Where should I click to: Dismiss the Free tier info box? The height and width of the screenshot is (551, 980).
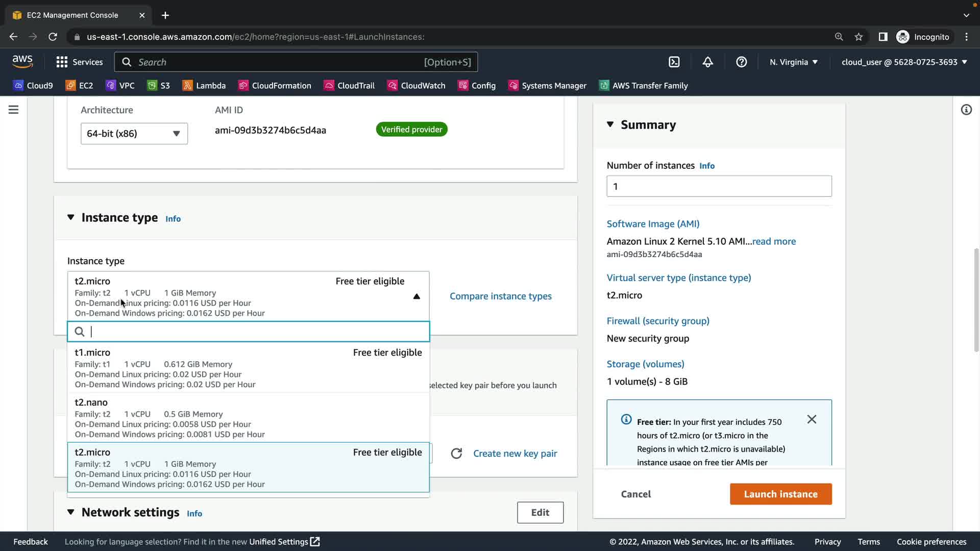click(x=812, y=419)
